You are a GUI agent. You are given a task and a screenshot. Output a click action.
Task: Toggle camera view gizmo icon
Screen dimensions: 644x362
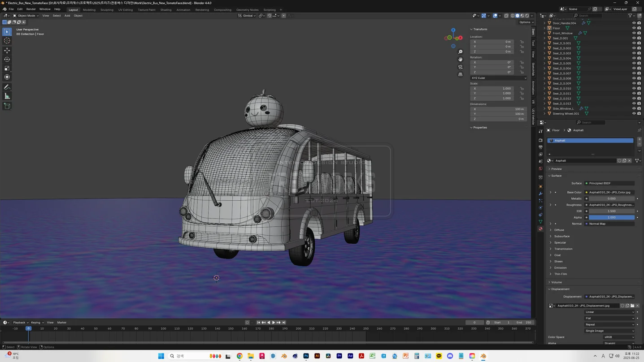[460, 67]
